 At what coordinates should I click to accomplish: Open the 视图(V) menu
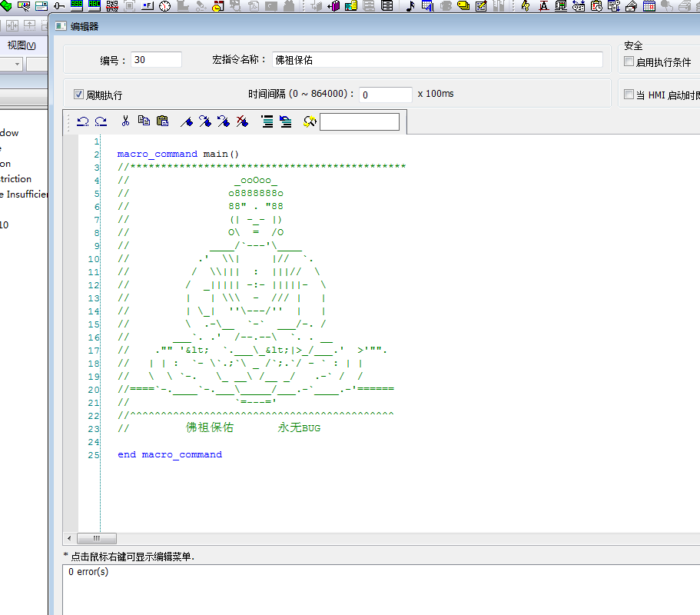pyautogui.click(x=22, y=45)
